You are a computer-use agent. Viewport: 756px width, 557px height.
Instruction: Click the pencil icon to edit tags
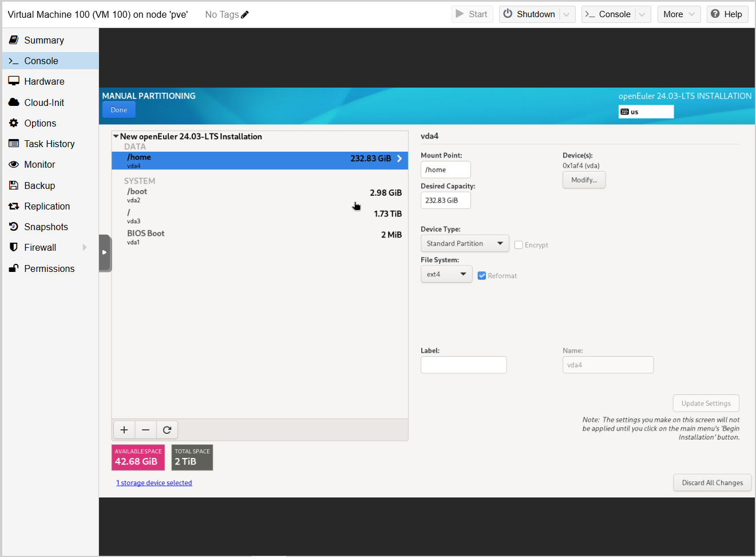point(245,15)
